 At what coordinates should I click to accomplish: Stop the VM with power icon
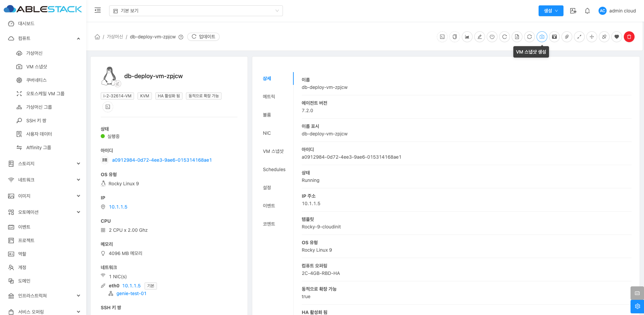492,37
